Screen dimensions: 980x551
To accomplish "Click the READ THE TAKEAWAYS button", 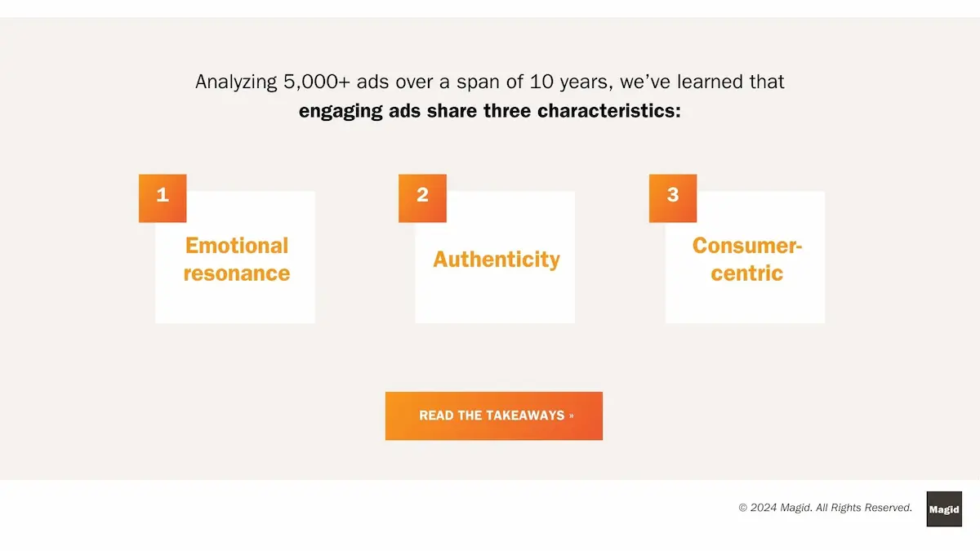I will click(494, 416).
